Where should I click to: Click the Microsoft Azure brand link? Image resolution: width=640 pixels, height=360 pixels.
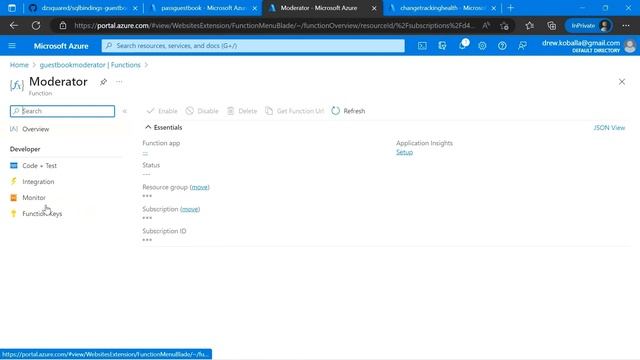61,46
